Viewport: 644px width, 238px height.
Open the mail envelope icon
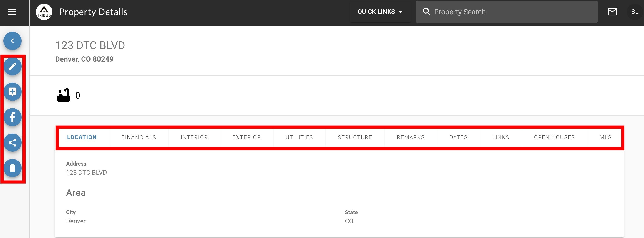click(x=612, y=12)
